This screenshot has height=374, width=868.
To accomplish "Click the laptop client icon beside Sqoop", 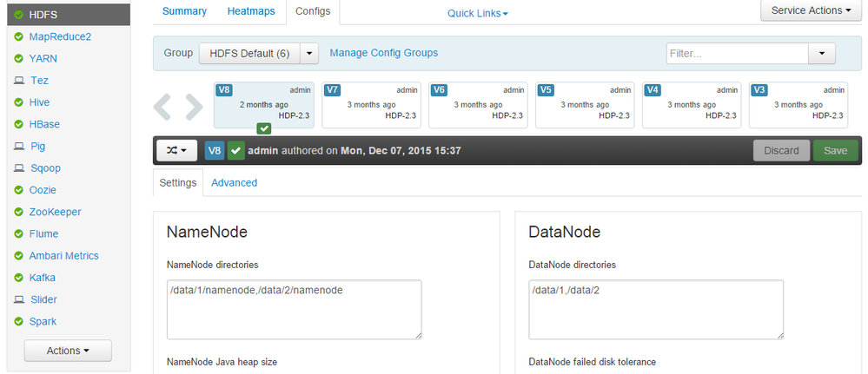I will click(x=19, y=168).
